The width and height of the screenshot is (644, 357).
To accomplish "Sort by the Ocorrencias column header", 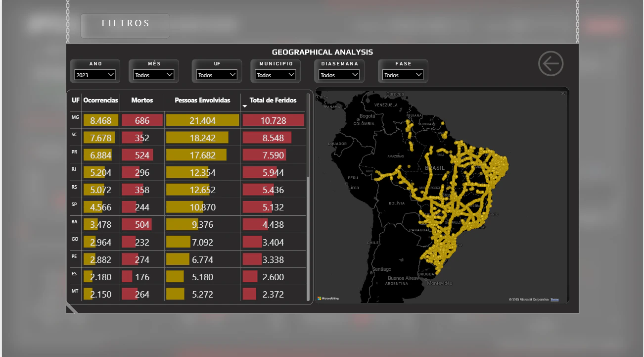I will [101, 100].
